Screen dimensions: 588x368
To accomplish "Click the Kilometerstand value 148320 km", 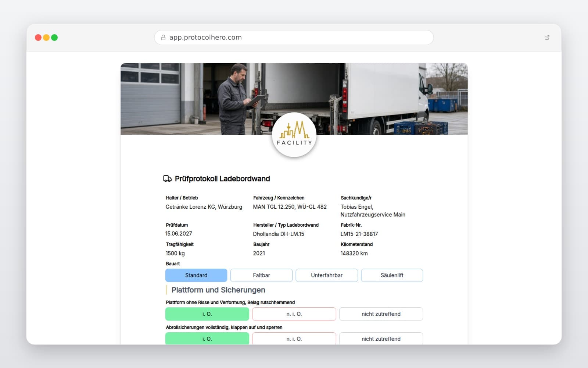I will pos(354,253).
